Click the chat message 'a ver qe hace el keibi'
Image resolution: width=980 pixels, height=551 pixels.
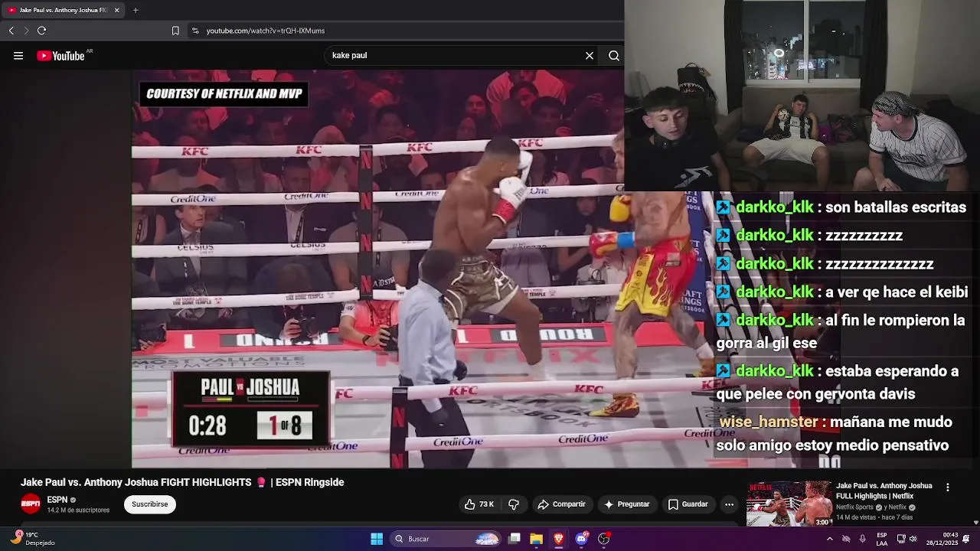897,292
